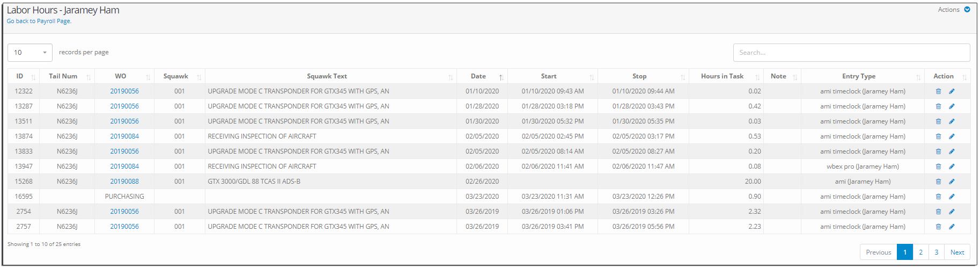Delete labor entry 12322 with trash icon
This screenshot has height=268, width=980.
938,91
